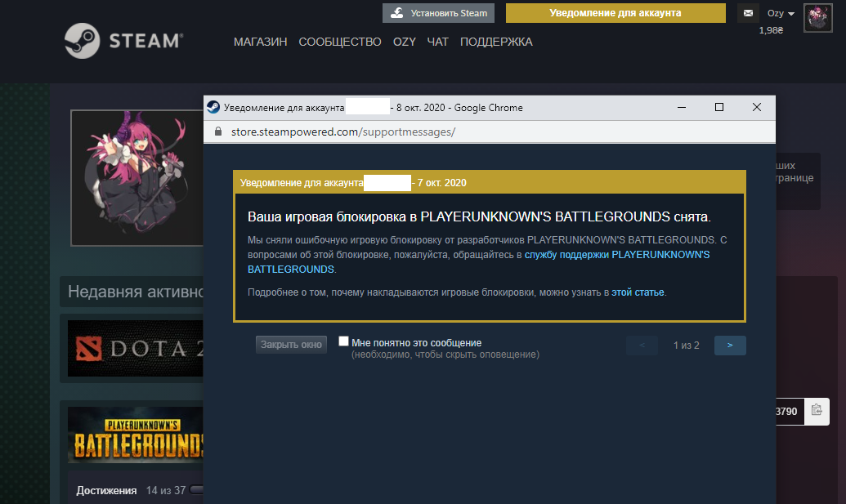The image size is (846, 504).
Task: Open the Dota 2 game banner
Action: 136,348
